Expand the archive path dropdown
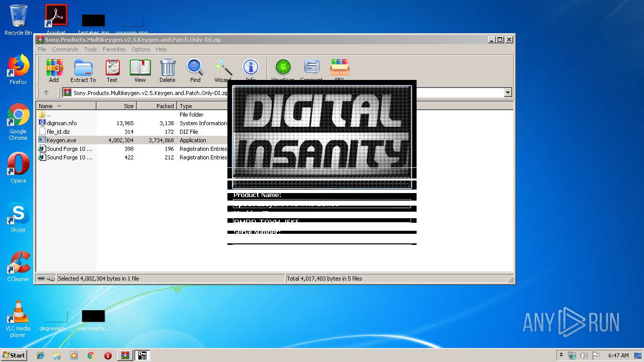The width and height of the screenshot is (644, 362). [x=508, y=93]
